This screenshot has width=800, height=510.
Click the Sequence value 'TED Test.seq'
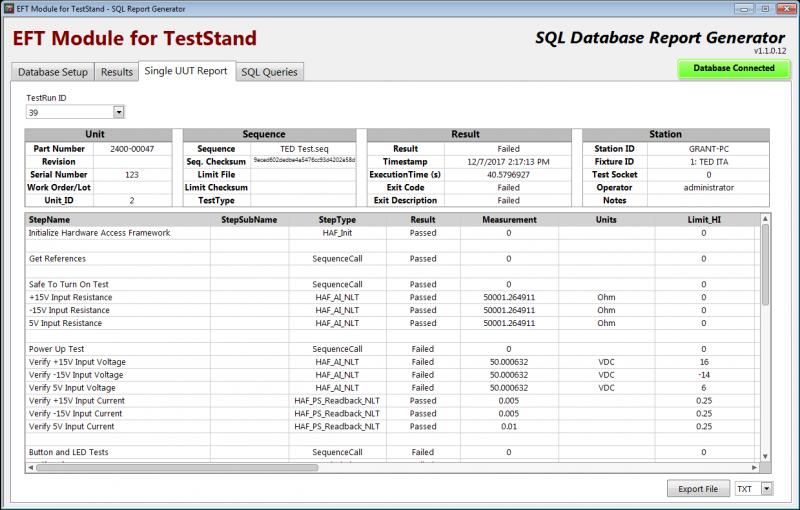point(304,149)
